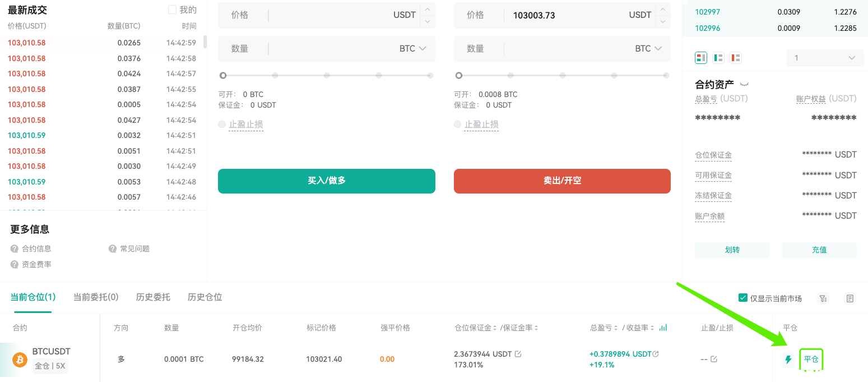
Task: Uncheck 仅显示当前市场 checkbox
Action: [x=743, y=298]
